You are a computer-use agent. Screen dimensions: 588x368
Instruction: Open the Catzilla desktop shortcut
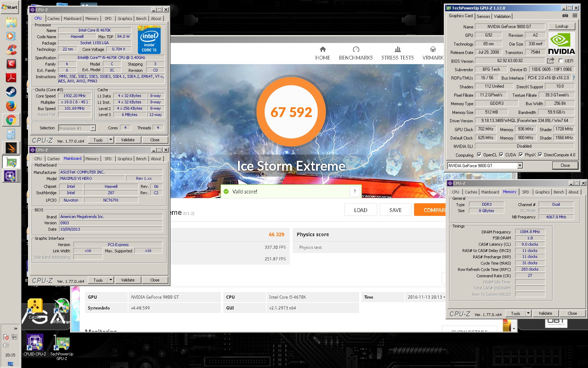point(35,309)
